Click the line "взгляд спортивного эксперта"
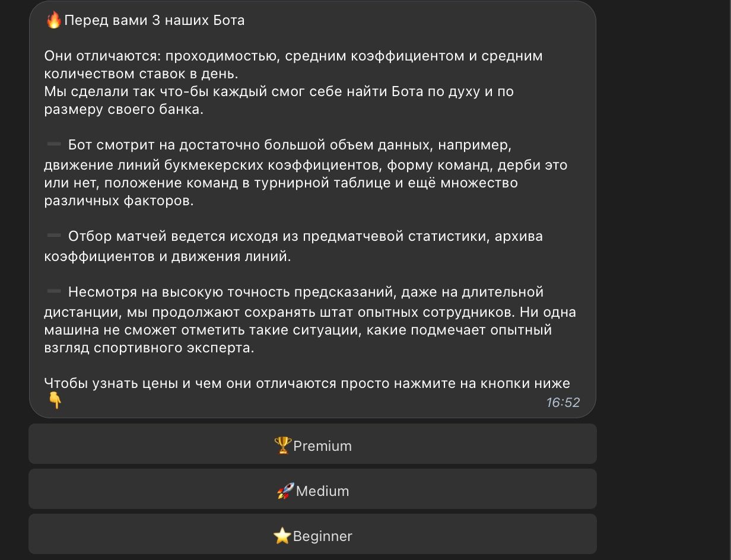Image resolution: width=731 pixels, height=560 pixels. 150,348
